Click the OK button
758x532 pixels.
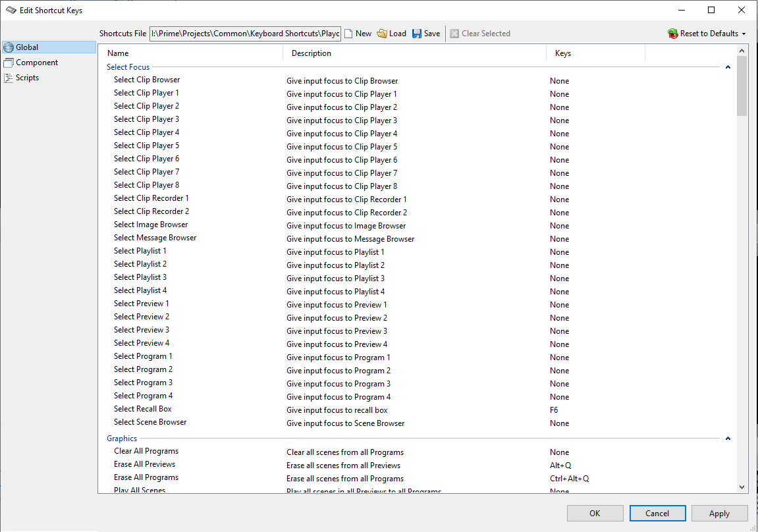pyautogui.click(x=595, y=514)
